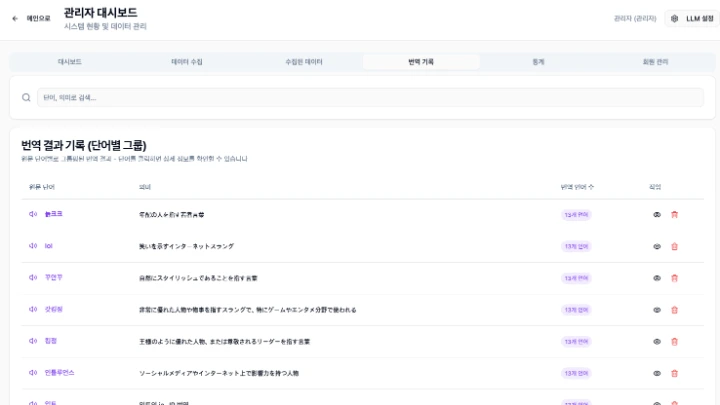Open eye icon for row 王様のように優れた人物

(x=657, y=342)
